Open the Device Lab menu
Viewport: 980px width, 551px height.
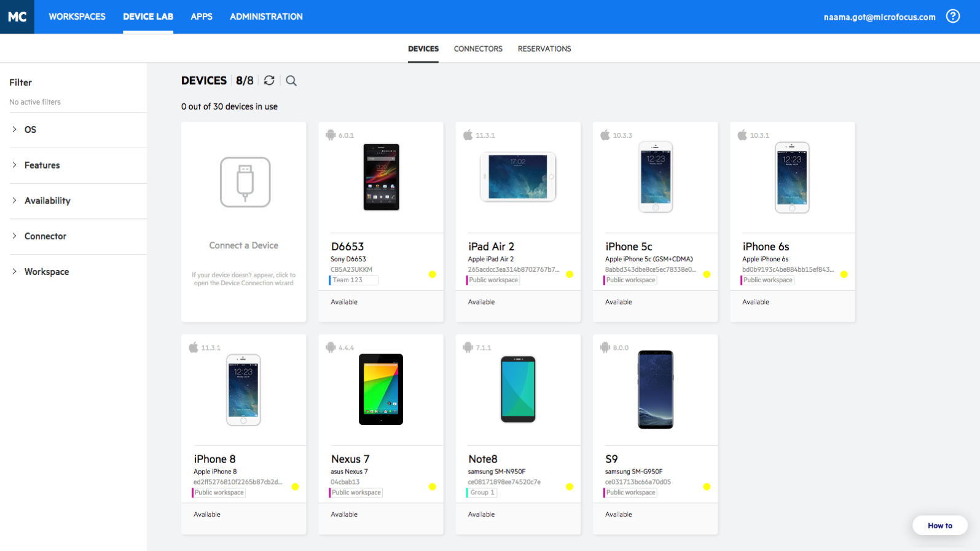[x=148, y=17]
